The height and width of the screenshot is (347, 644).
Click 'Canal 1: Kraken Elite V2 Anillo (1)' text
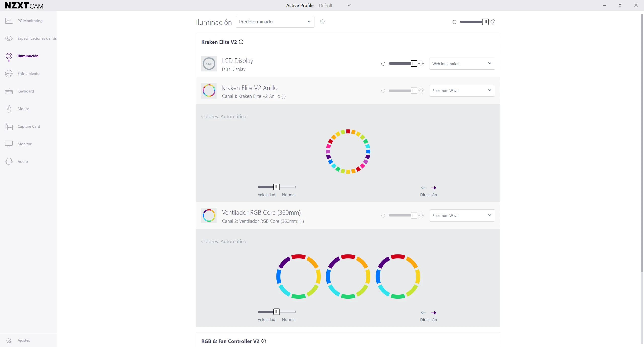254,96
